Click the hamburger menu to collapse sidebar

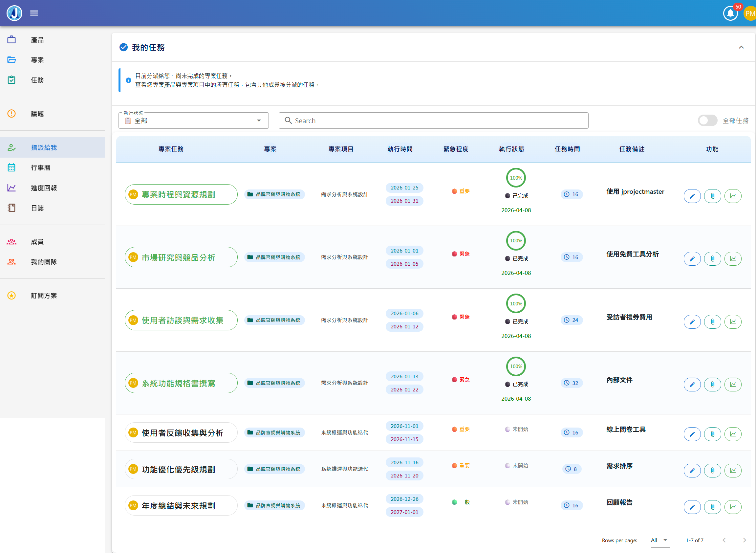pyautogui.click(x=34, y=13)
